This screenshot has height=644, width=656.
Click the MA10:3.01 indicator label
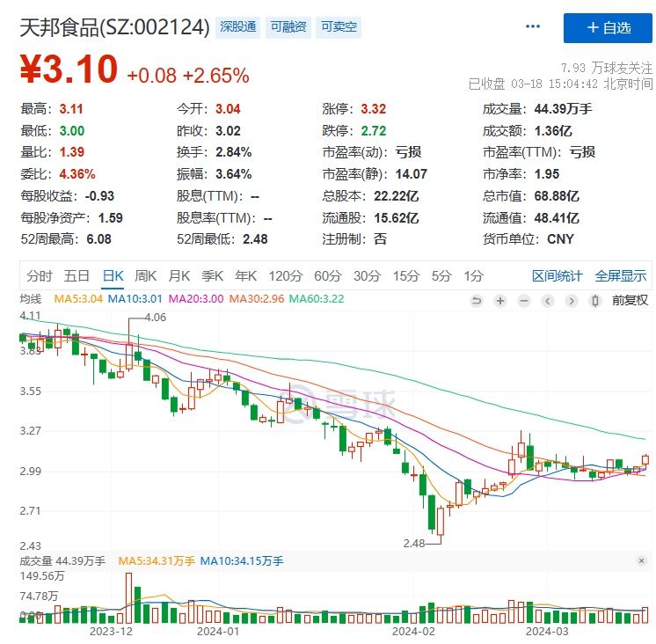135,299
